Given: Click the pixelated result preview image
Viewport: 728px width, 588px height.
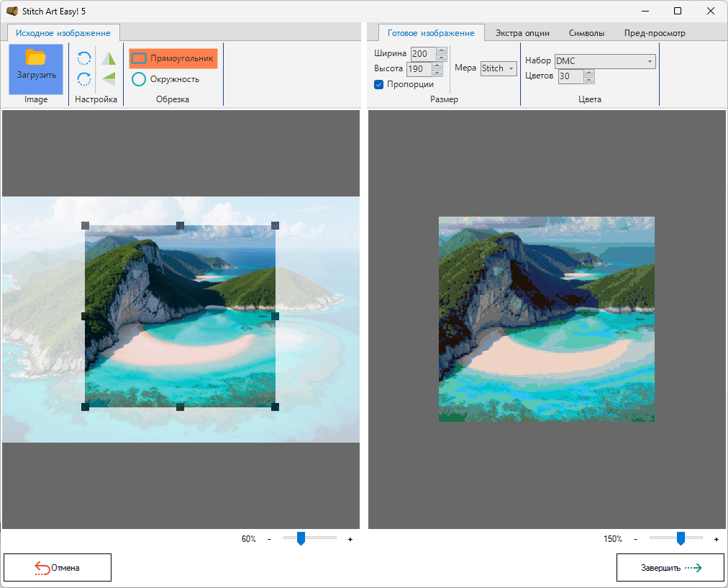Looking at the screenshot, I should [x=547, y=319].
